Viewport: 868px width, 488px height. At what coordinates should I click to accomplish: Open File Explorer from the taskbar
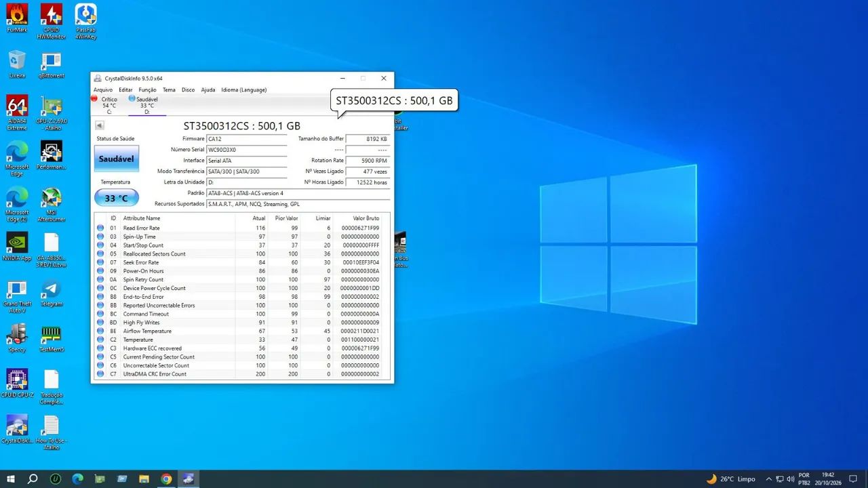(x=144, y=479)
